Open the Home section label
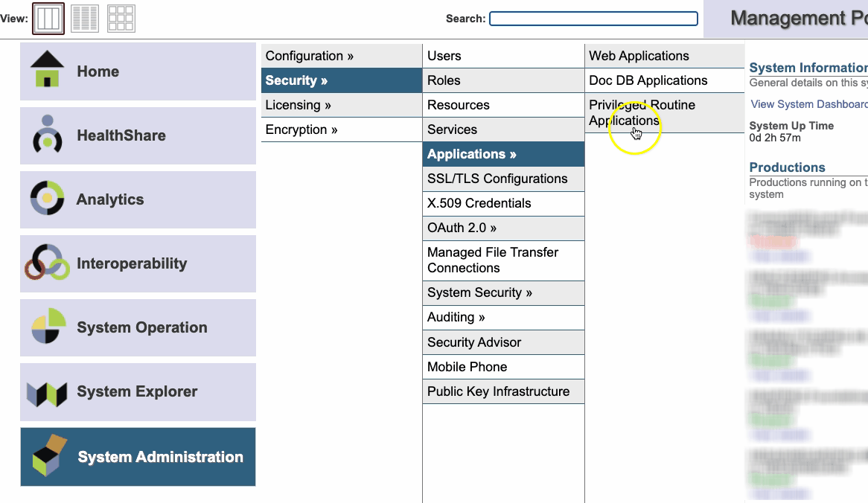Viewport: 868px width, 503px height. (x=98, y=71)
